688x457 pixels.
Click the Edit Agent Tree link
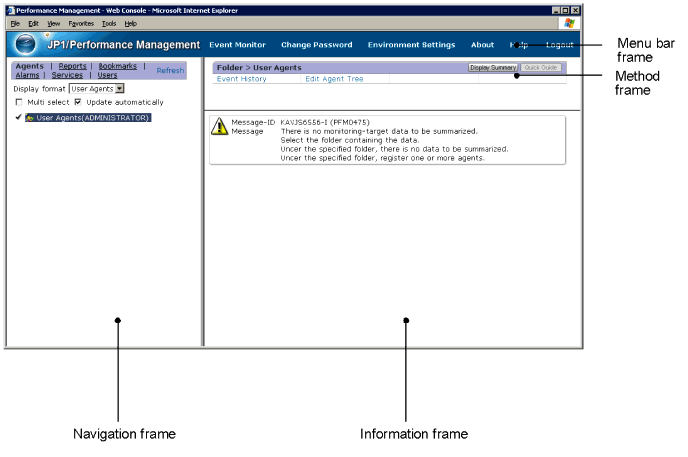click(334, 78)
